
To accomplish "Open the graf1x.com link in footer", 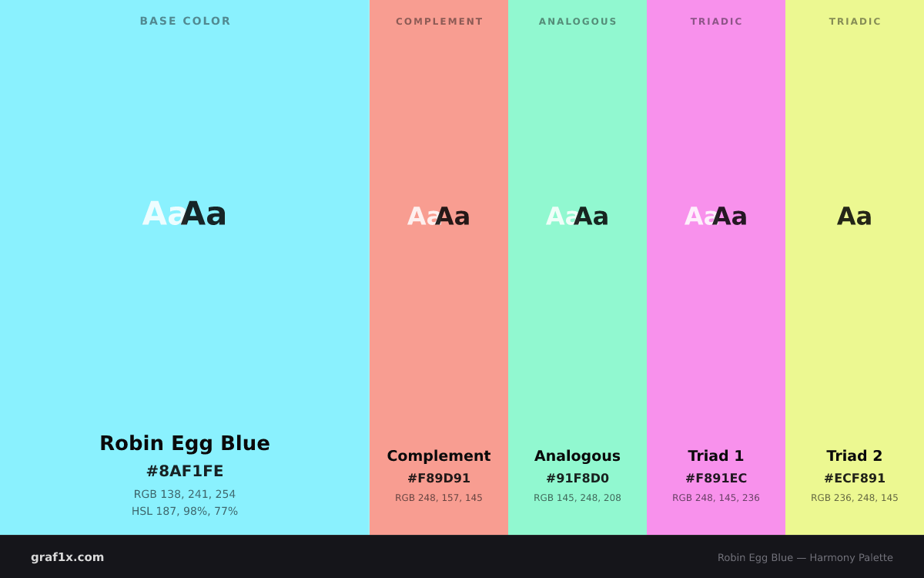I will (67, 557).
